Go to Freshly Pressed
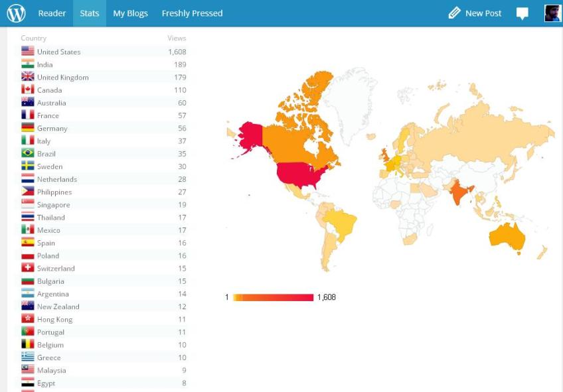The image size is (563, 392). [x=192, y=13]
